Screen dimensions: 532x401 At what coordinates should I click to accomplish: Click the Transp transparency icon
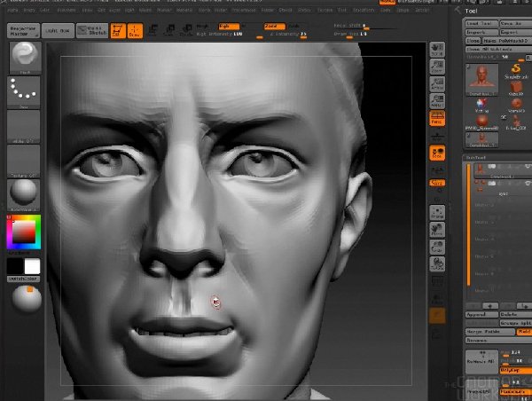437,299
